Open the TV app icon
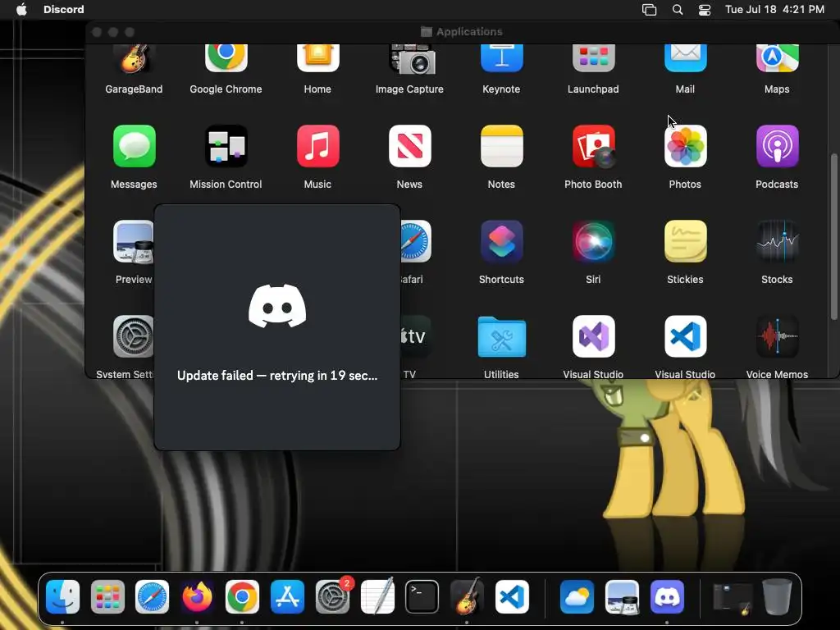The height and width of the screenshot is (630, 840). pyautogui.click(x=416, y=336)
